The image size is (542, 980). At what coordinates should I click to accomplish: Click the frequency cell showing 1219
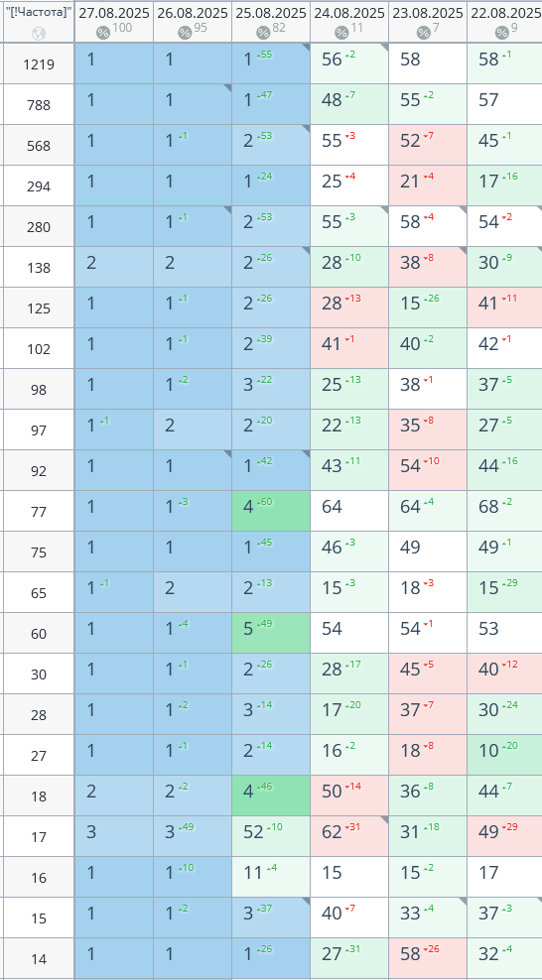point(39,63)
